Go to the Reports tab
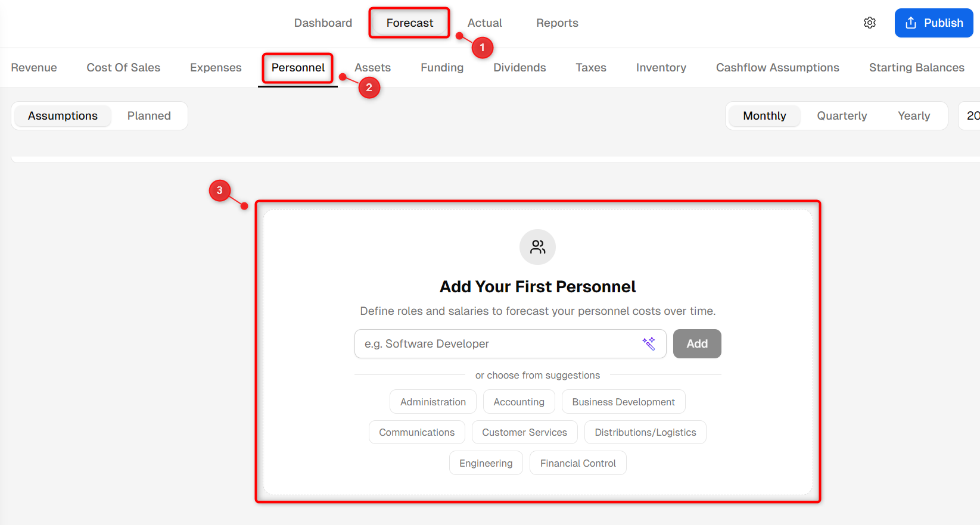The height and width of the screenshot is (525, 980). click(x=557, y=23)
